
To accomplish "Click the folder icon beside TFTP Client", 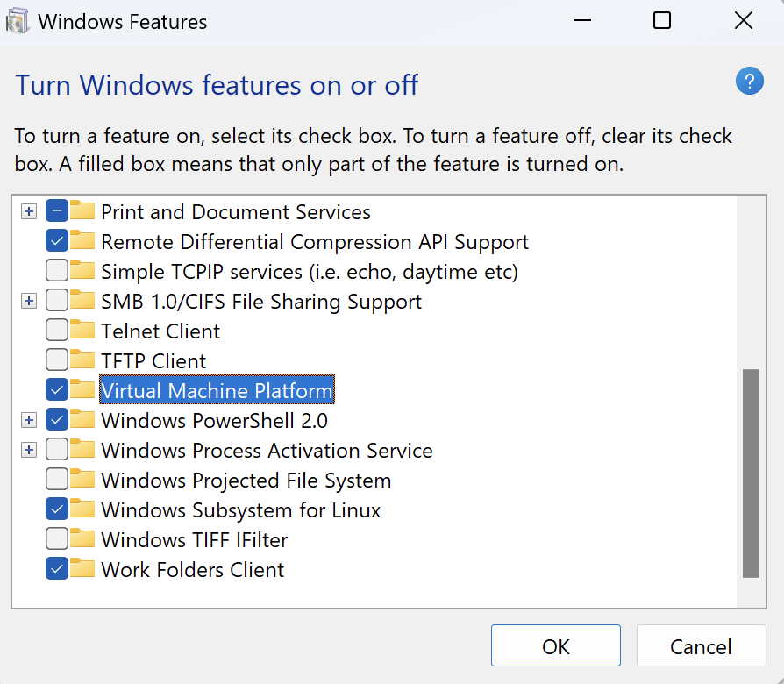I will [x=82, y=360].
